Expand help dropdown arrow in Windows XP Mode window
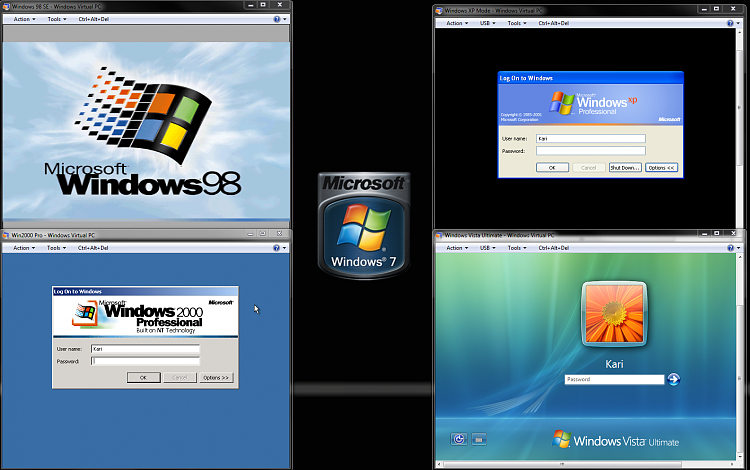The image size is (750, 470). point(738,23)
